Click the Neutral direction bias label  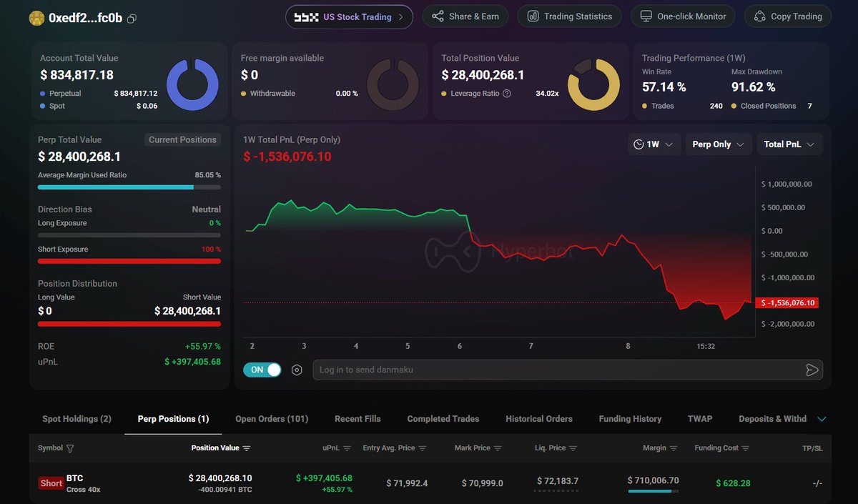tap(206, 209)
